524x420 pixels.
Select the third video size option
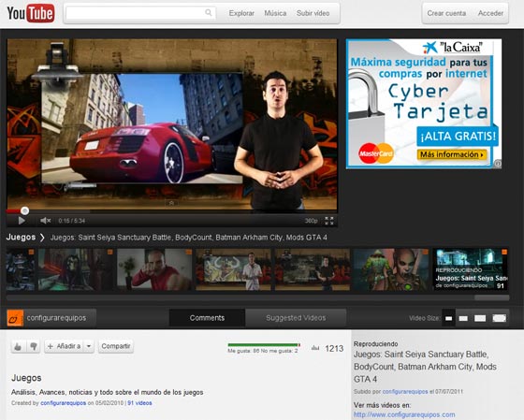click(480, 318)
